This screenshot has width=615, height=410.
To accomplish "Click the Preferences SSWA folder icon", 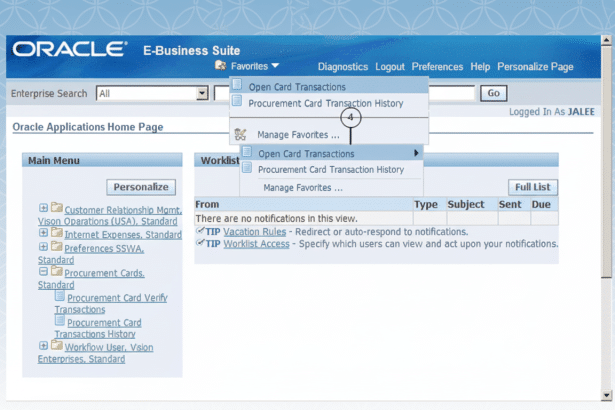I will [56, 246].
